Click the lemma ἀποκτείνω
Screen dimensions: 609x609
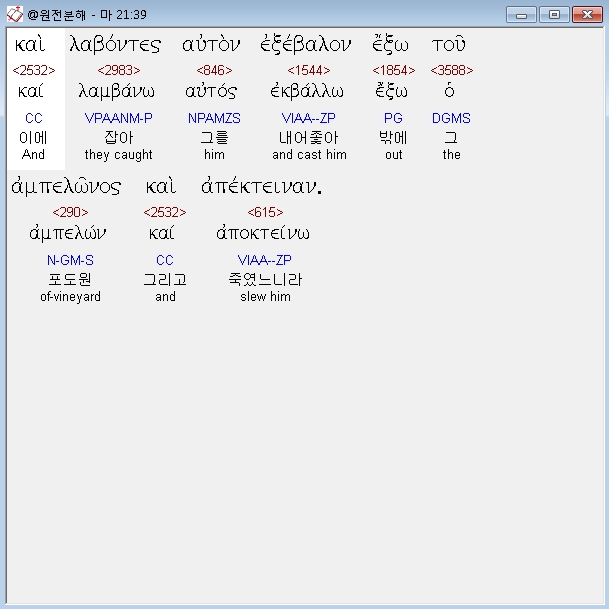[x=263, y=233]
